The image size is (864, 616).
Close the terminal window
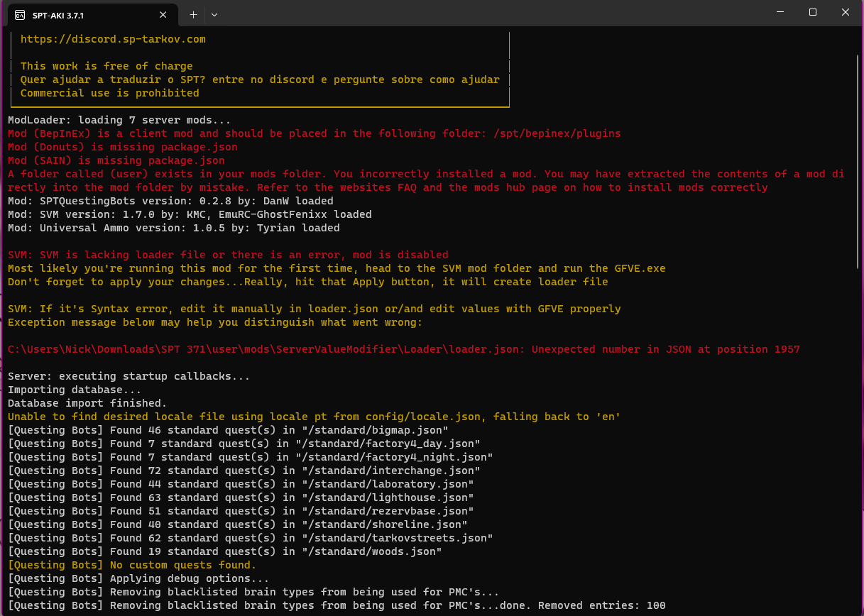(x=846, y=13)
